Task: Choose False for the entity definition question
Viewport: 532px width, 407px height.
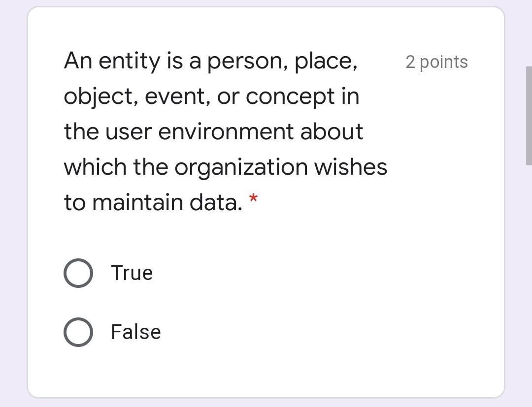Action: (78, 332)
